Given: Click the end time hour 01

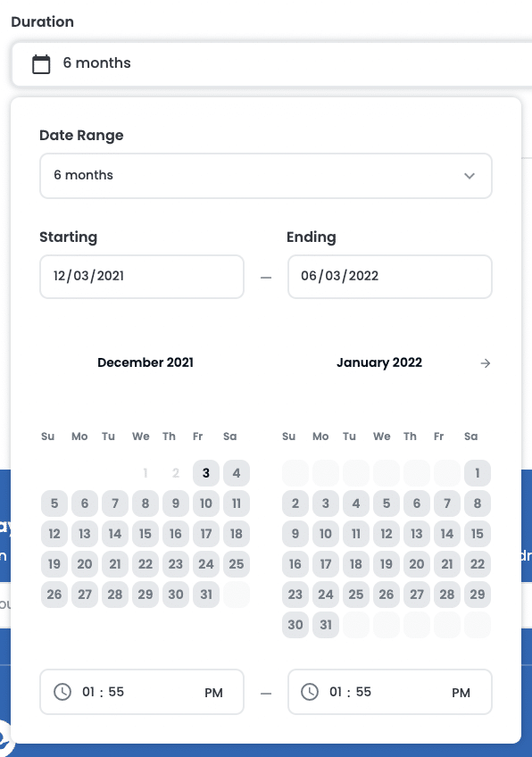Looking at the screenshot, I should (336, 692).
